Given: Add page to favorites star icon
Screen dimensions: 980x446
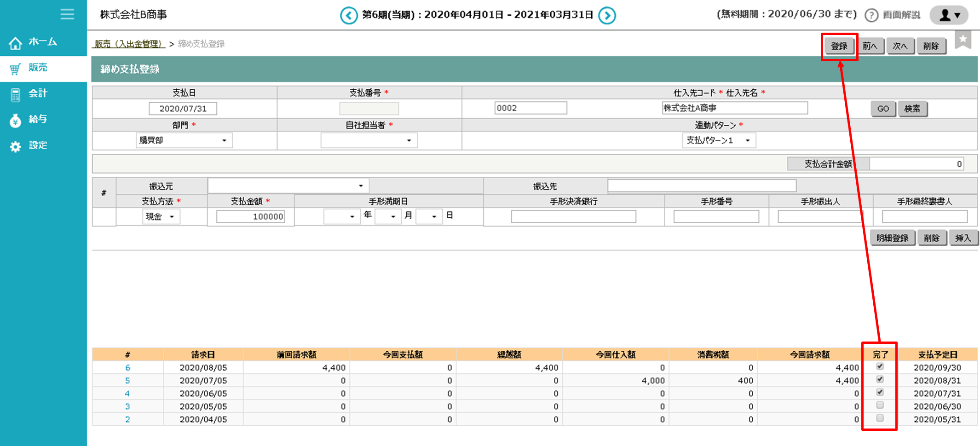Looking at the screenshot, I should coord(963,40).
